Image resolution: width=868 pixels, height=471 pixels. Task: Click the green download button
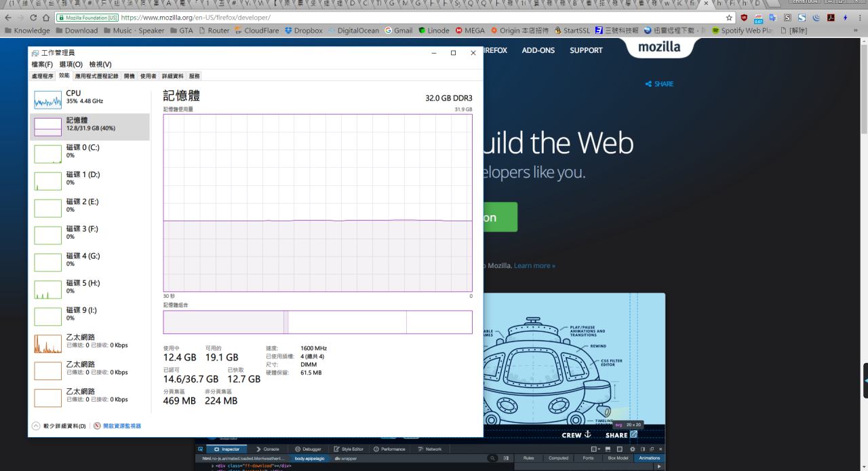pyautogui.click(x=500, y=217)
